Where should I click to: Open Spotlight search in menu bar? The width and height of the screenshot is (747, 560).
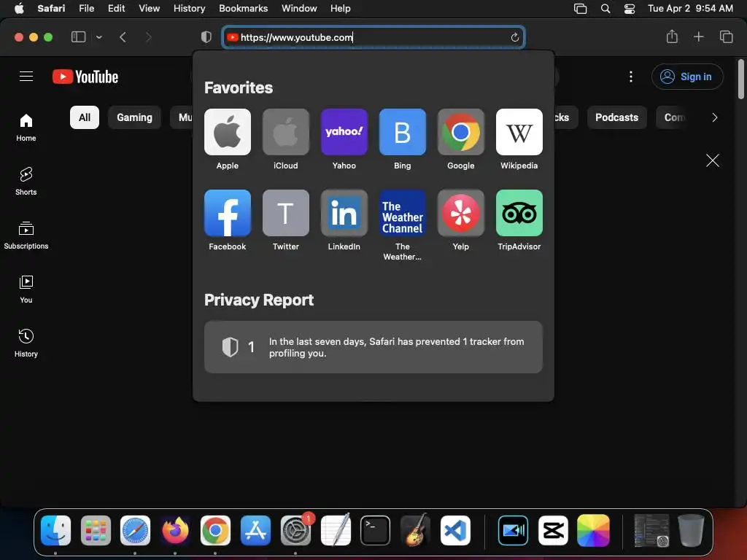click(605, 9)
